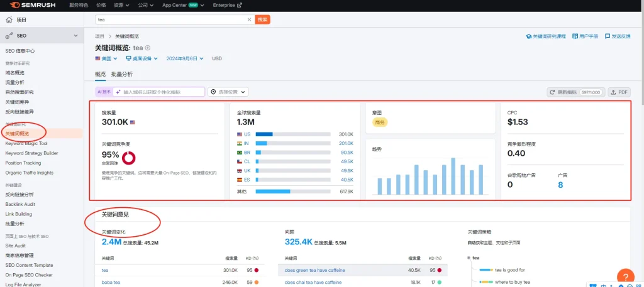Click the Semrush logo
Image resolution: width=644 pixels, height=287 pixels.
pyautogui.click(x=33, y=5)
